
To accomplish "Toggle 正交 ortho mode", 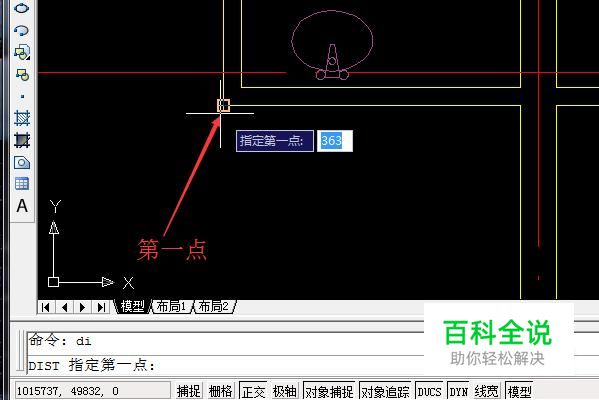I will (253, 391).
